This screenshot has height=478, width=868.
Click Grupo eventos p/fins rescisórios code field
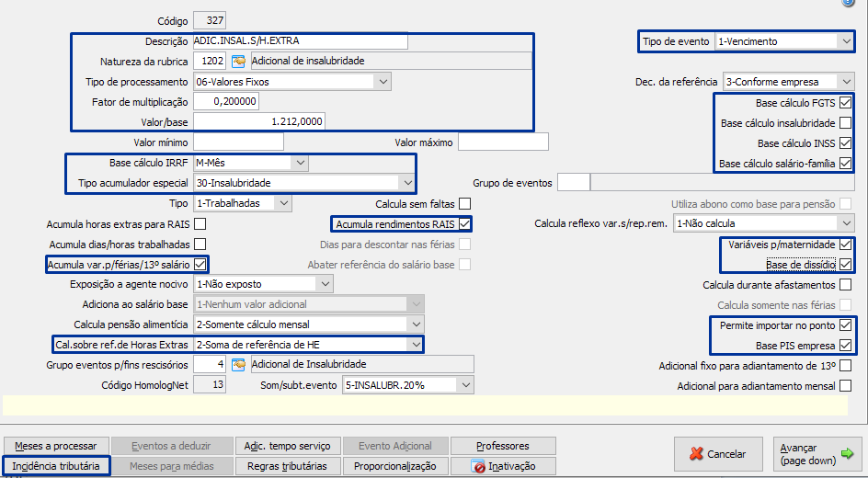[x=210, y=365]
